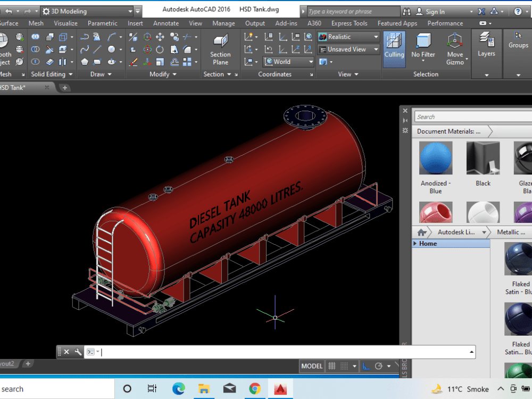
Task: Expand the Section panel
Action: click(x=217, y=74)
